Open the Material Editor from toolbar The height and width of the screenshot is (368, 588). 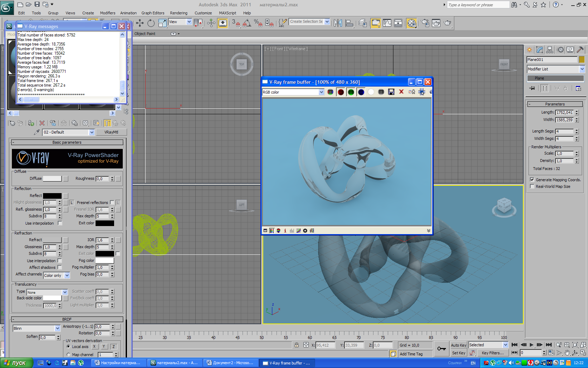coord(412,23)
